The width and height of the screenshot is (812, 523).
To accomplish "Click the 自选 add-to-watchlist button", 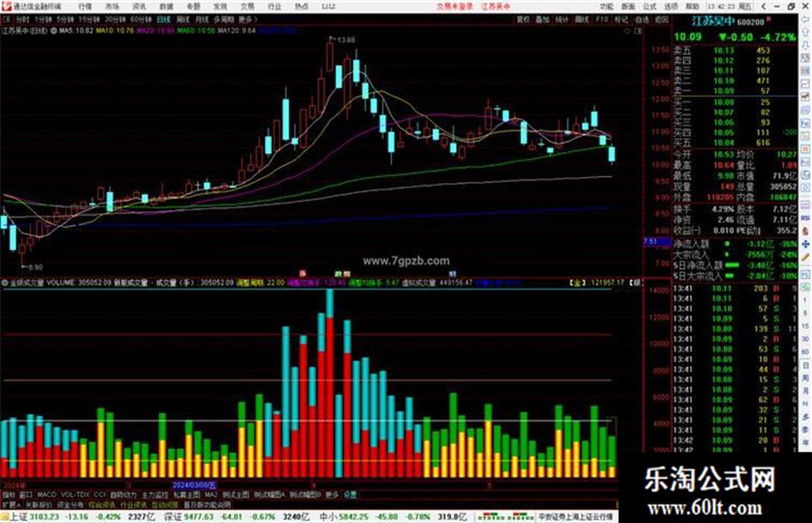I will click(x=642, y=19).
